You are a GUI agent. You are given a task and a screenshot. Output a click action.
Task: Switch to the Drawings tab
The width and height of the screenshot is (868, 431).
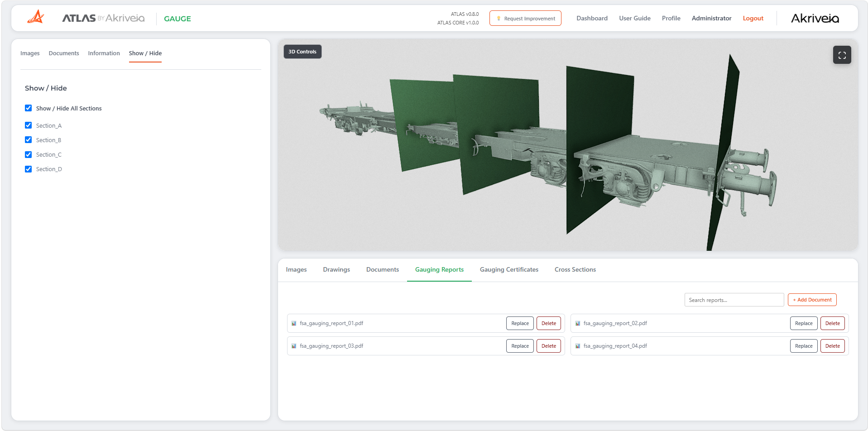click(x=336, y=269)
